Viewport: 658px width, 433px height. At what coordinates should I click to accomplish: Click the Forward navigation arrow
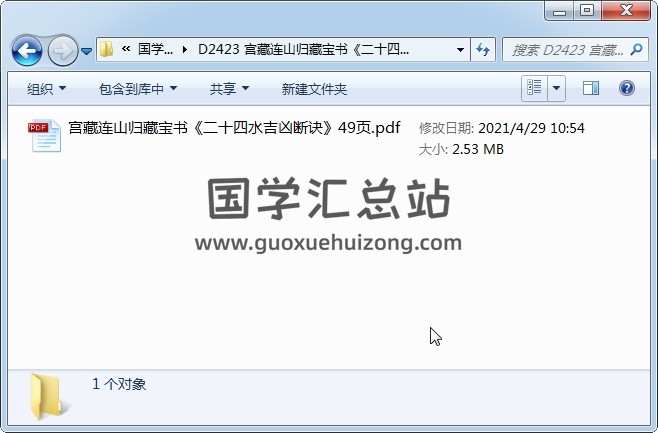pyautogui.click(x=63, y=51)
